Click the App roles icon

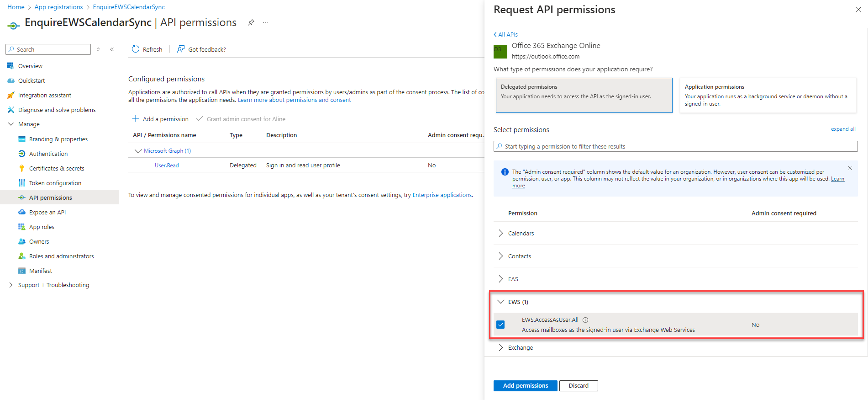(21, 227)
